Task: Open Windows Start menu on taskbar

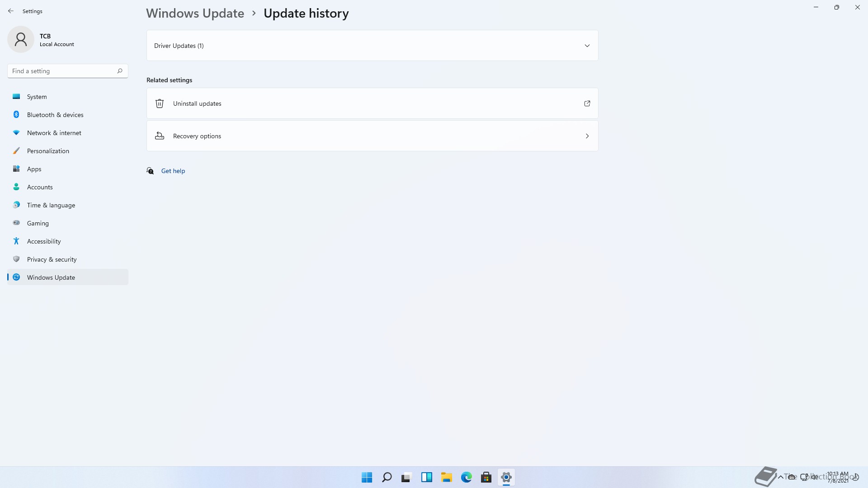Action: click(367, 477)
